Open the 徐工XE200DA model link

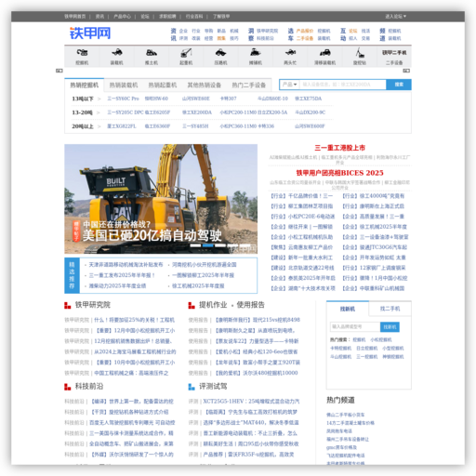click(197, 112)
